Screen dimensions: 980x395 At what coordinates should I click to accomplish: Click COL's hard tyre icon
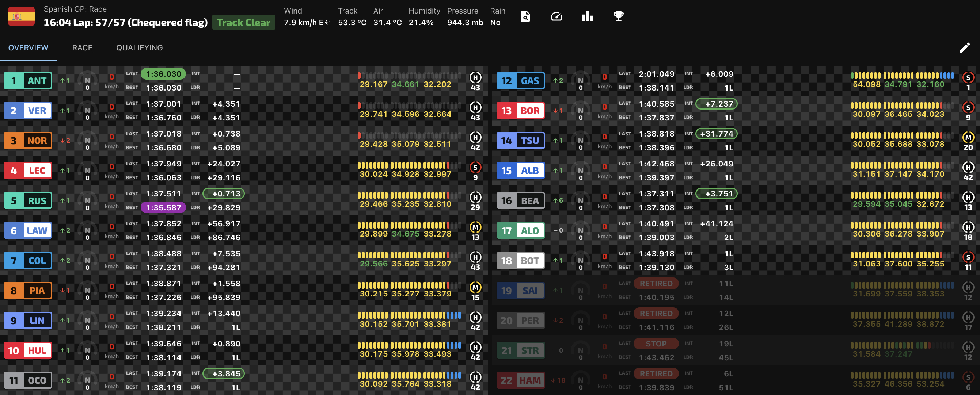click(x=475, y=257)
